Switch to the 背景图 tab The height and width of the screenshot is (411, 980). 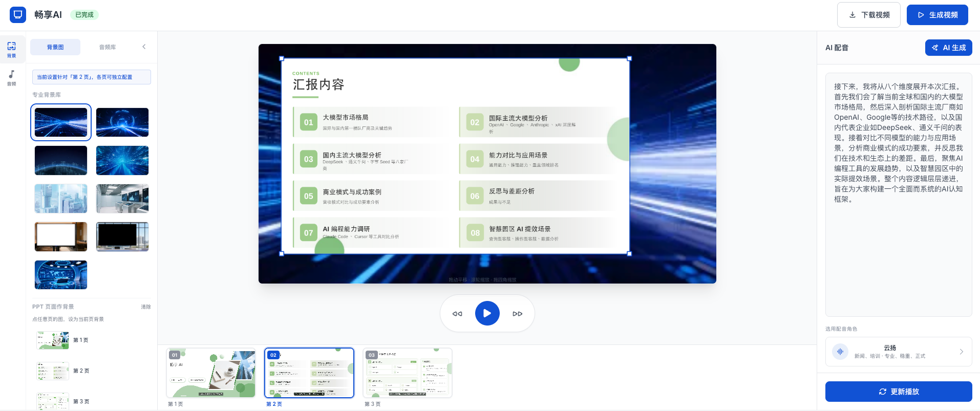tap(55, 47)
